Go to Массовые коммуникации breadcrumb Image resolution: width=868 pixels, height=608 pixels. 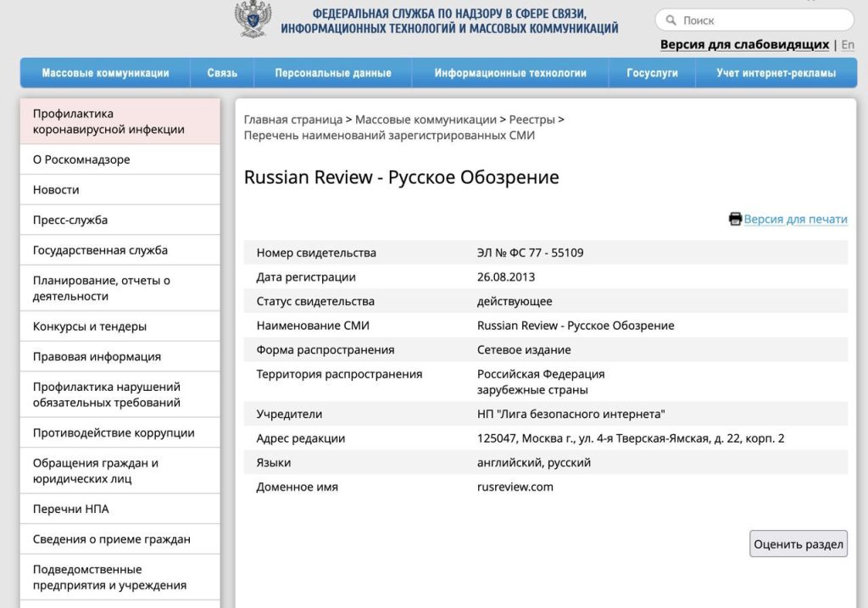click(x=426, y=120)
